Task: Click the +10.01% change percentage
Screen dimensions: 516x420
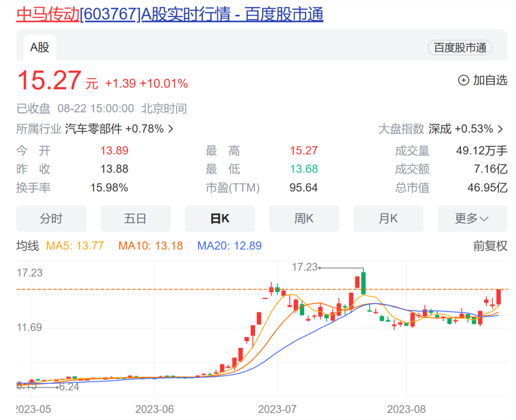Action: click(x=164, y=84)
